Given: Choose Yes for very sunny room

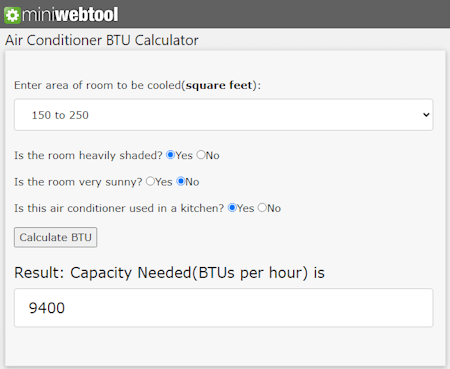Looking at the screenshot, I should [150, 181].
